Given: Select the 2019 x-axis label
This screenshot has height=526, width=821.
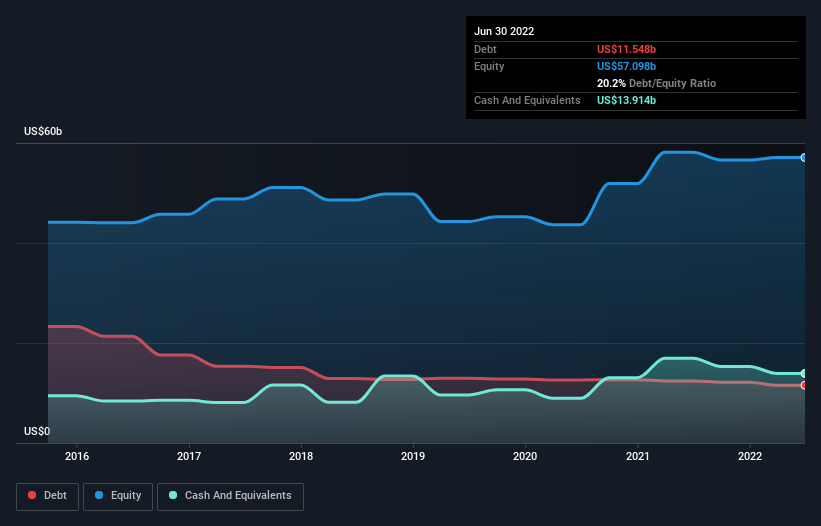Looking at the screenshot, I should point(413,456).
